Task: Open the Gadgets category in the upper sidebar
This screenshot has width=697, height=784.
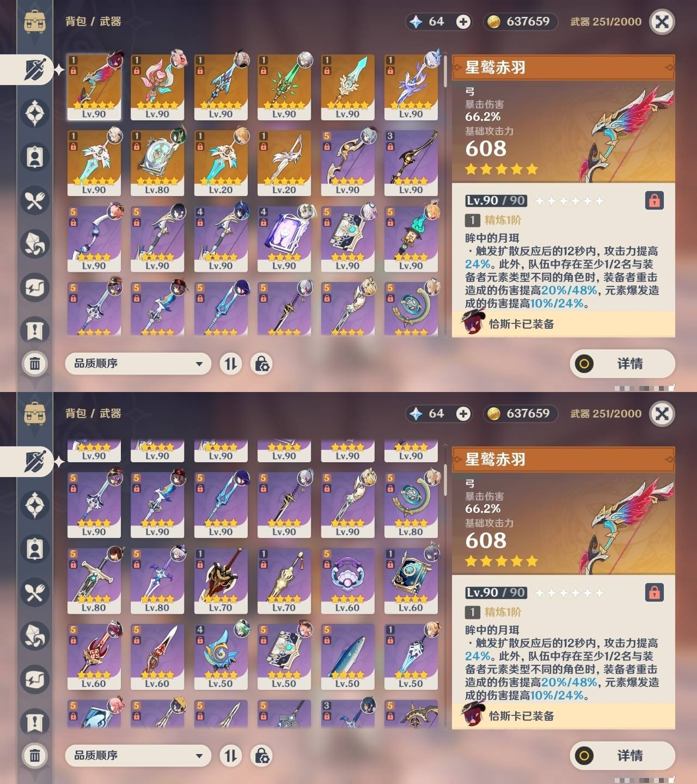Action: tap(35, 287)
